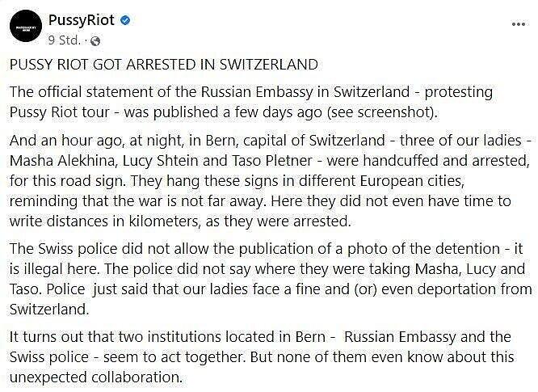The image size is (538, 392).
Task: Click the blue verified badge icon
Action: pos(125,20)
